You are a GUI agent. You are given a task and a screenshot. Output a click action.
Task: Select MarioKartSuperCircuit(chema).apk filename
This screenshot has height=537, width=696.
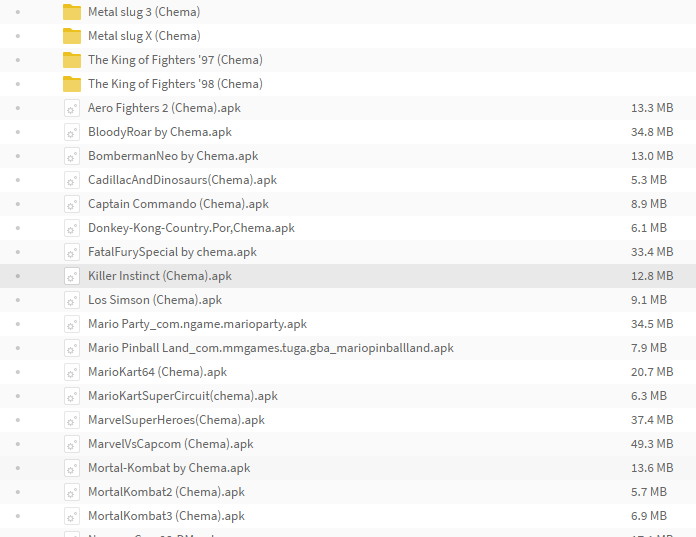tap(183, 395)
